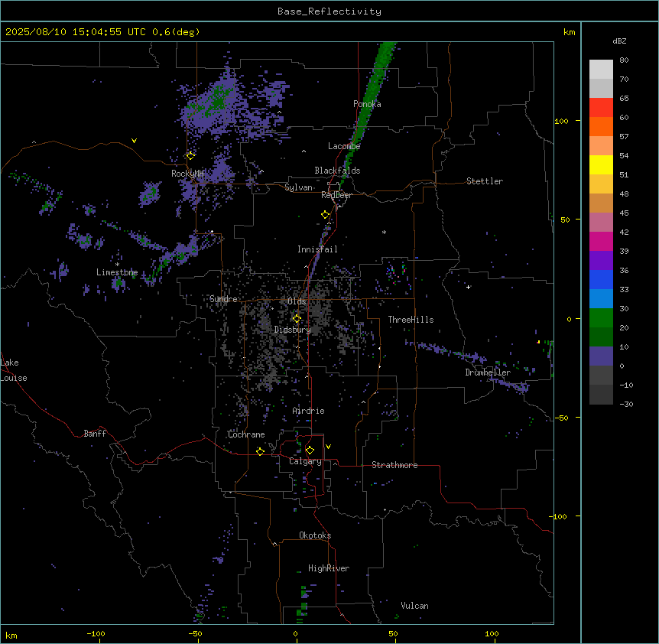Click the legend value -30
Screen dimensions: 659x644
click(626, 404)
